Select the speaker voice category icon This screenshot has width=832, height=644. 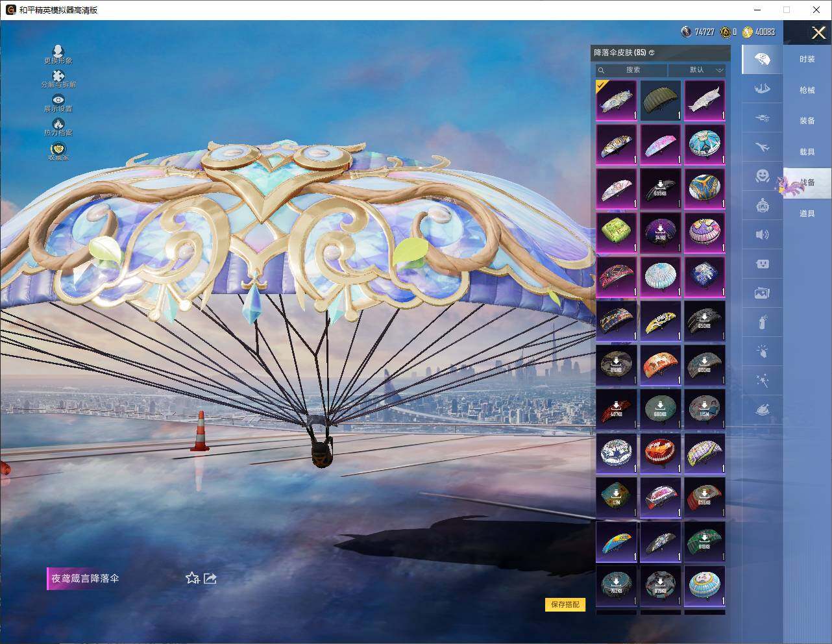click(763, 235)
